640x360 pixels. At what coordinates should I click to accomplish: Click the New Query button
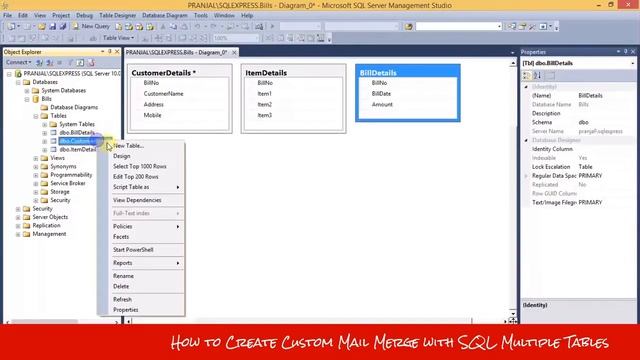click(91, 26)
